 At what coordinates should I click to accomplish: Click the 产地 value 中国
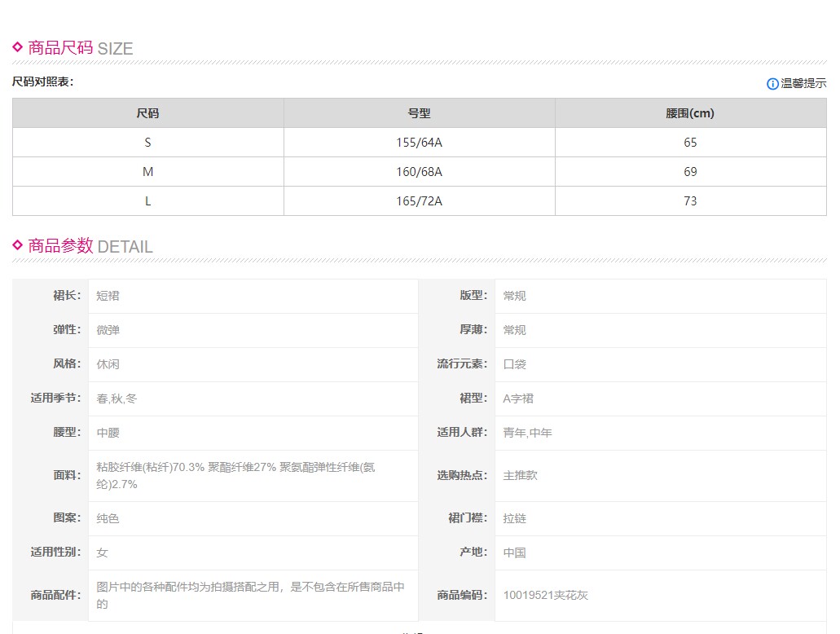pyautogui.click(x=514, y=553)
